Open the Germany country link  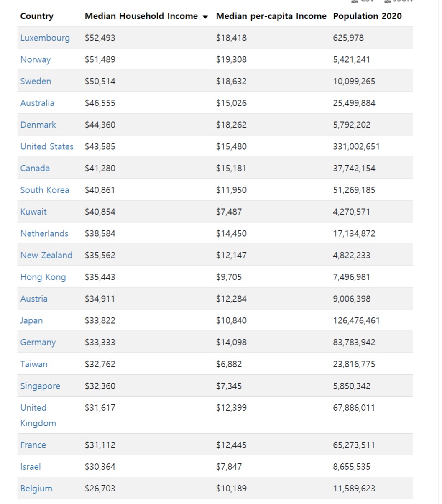(x=38, y=343)
